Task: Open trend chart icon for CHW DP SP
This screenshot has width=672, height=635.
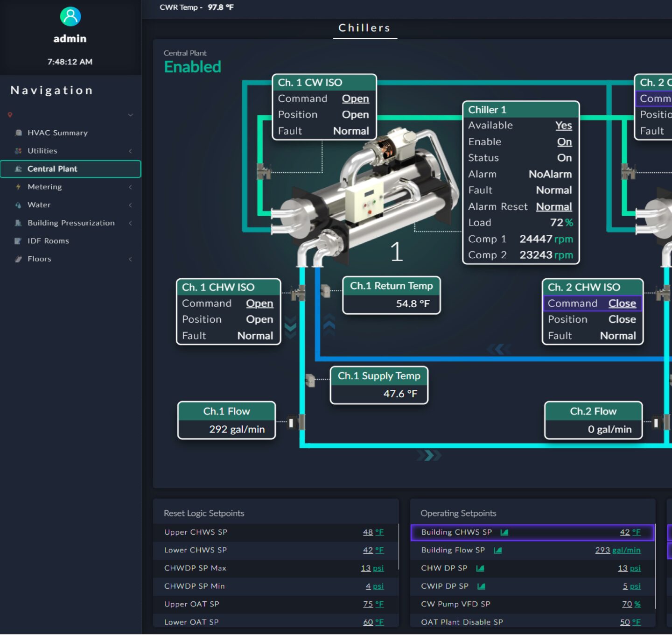Action: 480,568
